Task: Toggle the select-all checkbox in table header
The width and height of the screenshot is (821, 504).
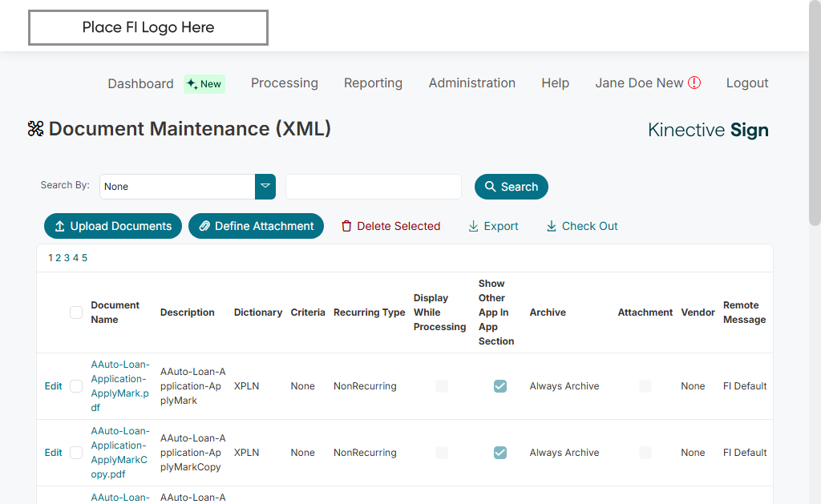Action: (x=76, y=312)
